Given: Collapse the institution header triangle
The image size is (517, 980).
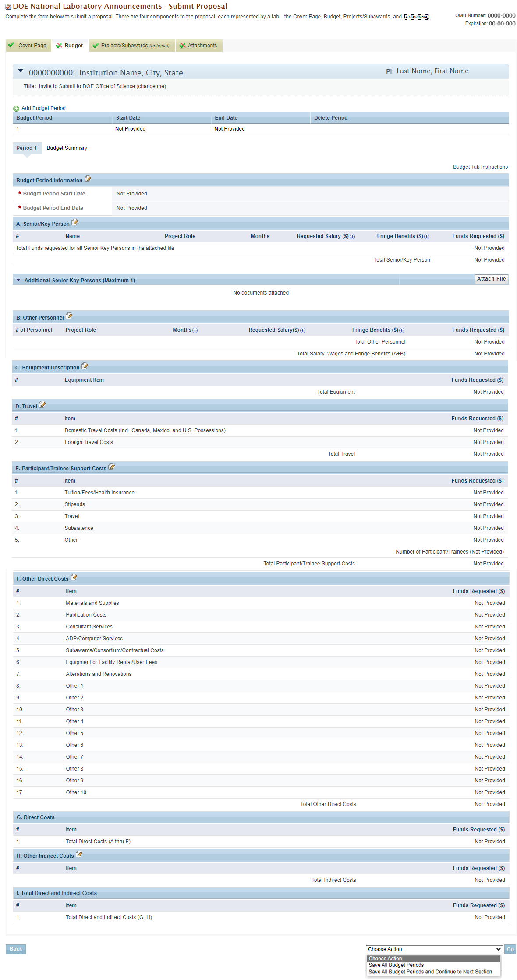Looking at the screenshot, I should (20, 71).
